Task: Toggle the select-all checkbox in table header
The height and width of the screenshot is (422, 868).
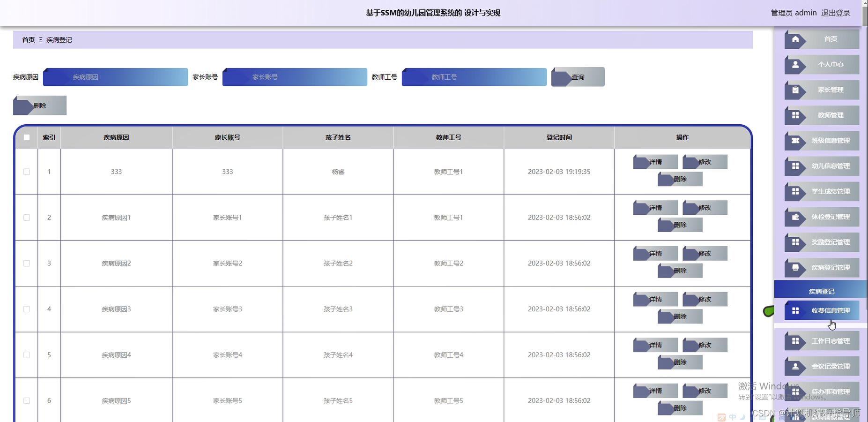Action: (x=27, y=137)
